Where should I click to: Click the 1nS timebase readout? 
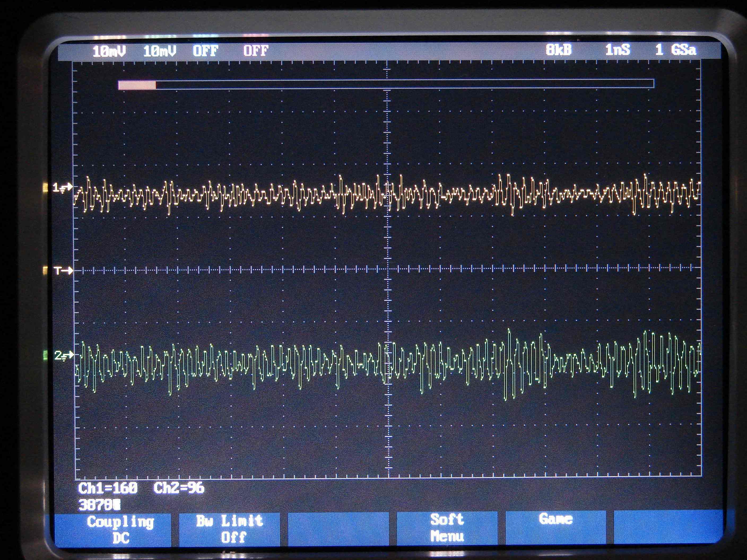pos(618,50)
